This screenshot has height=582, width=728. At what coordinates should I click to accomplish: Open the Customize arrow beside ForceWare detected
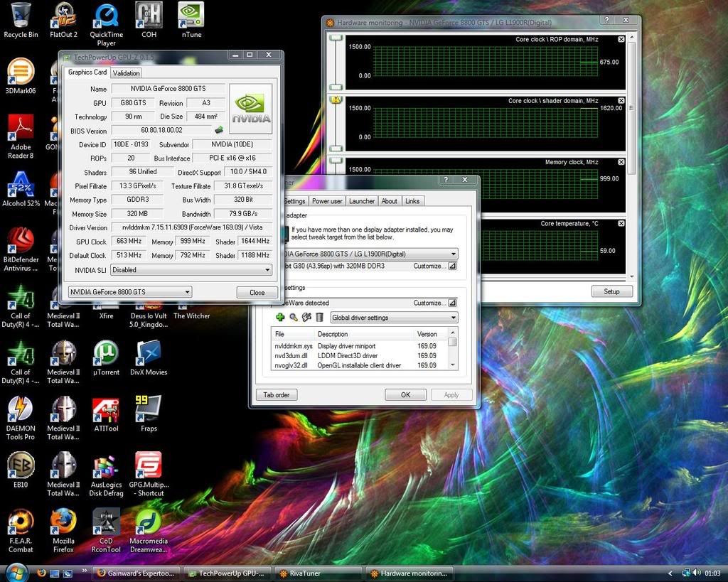click(x=452, y=303)
